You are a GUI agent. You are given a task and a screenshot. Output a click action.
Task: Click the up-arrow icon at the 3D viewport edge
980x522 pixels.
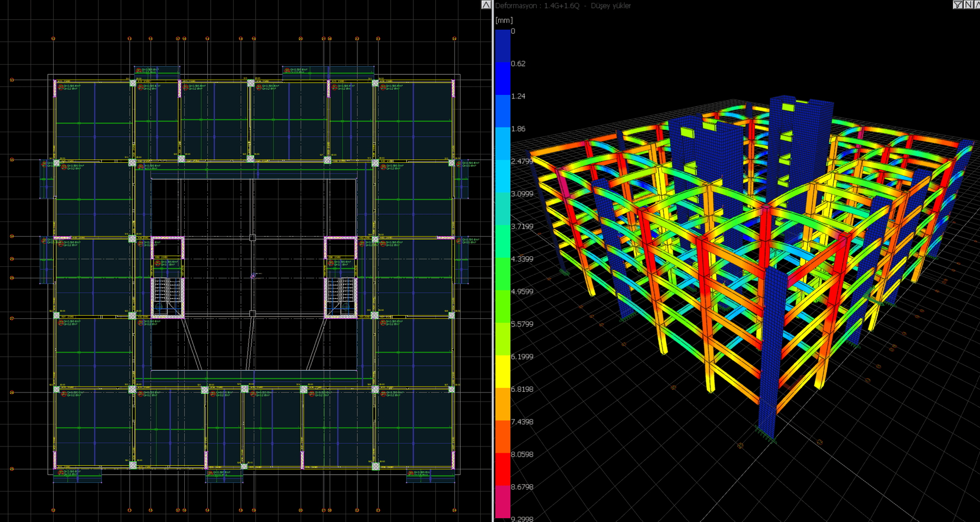click(x=977, y=5)
